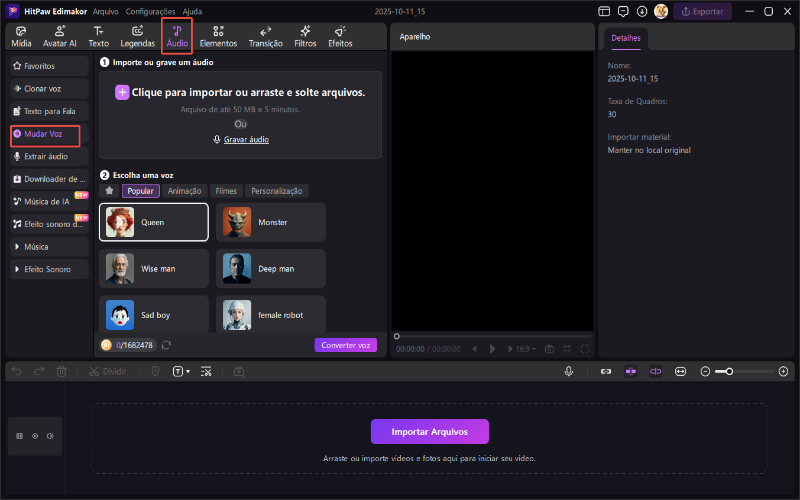Viewport: 800px width, 500px height.
Task: Open the Avatar AI panel
Action: pyautogui.click(x=60, y=37)
